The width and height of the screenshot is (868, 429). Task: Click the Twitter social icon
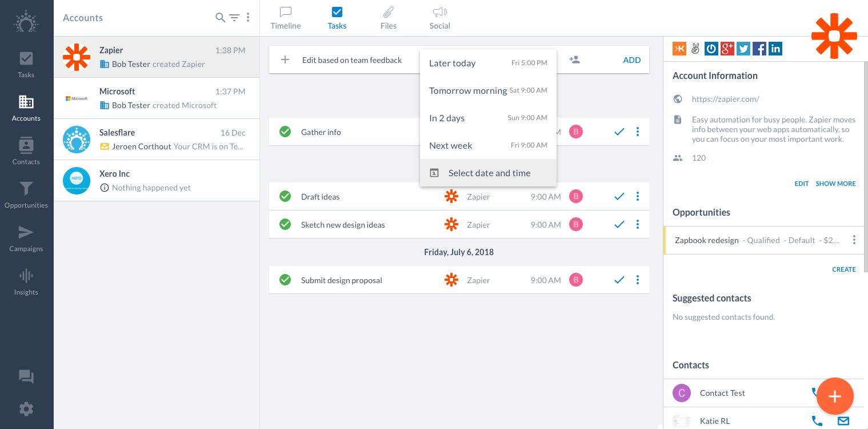click(743, 49)
